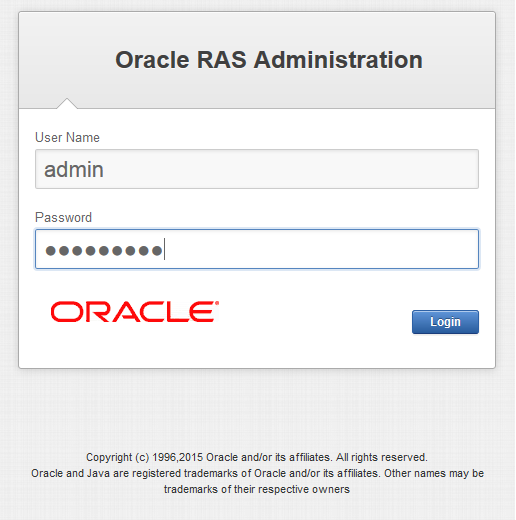Image resolution: width=516 pixels, height=520 pixels.
Task: Click the red Oracle logo
Action: click(135, 312)
